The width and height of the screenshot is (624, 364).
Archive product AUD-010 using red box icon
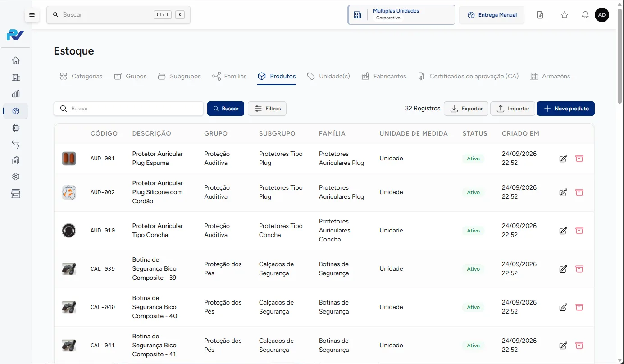[x=579, y=231]
